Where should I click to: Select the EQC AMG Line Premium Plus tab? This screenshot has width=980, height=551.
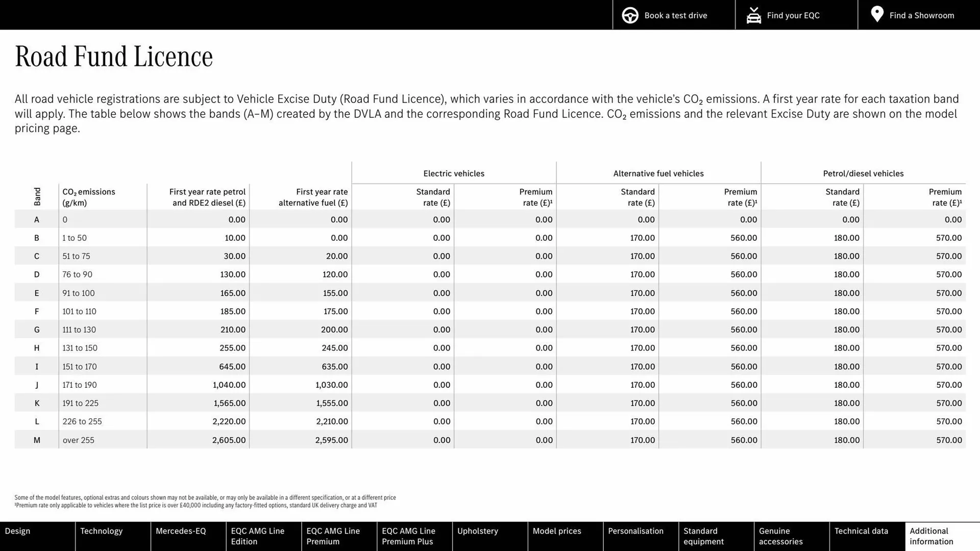pos(413,536)
